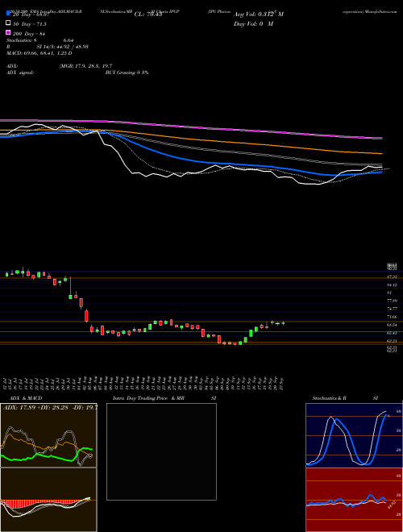Click the lowest red candle near 62.31 level
403x532 pixels.
tap(235, 344)
